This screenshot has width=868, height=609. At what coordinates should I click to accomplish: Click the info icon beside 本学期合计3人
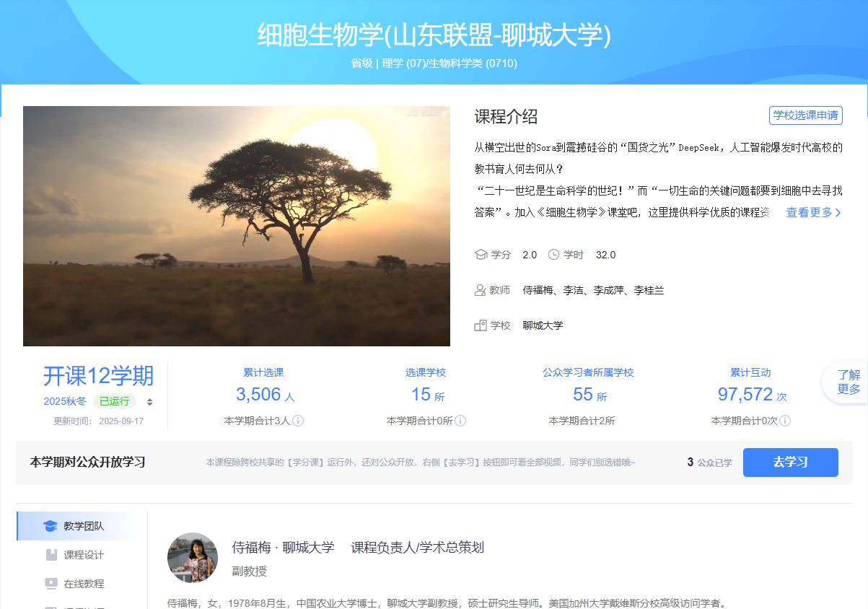coord(298,421)
